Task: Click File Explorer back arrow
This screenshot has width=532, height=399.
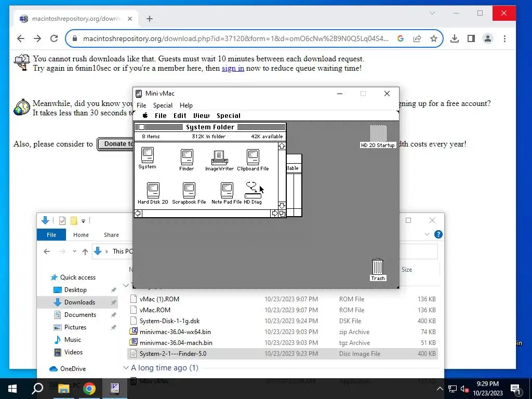Action: 47,251
